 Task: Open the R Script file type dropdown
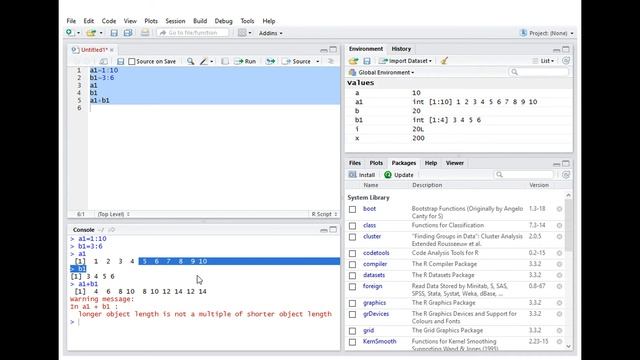tap(324, 214)
